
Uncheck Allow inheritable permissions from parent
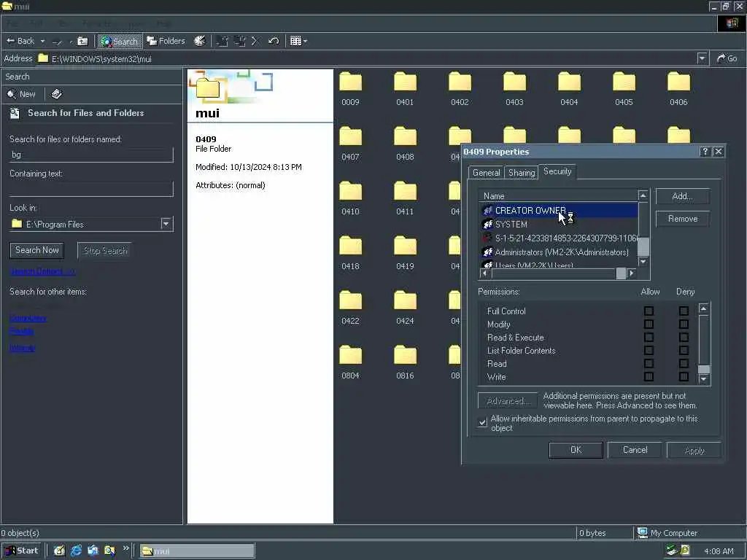click(x=483, y=422)
